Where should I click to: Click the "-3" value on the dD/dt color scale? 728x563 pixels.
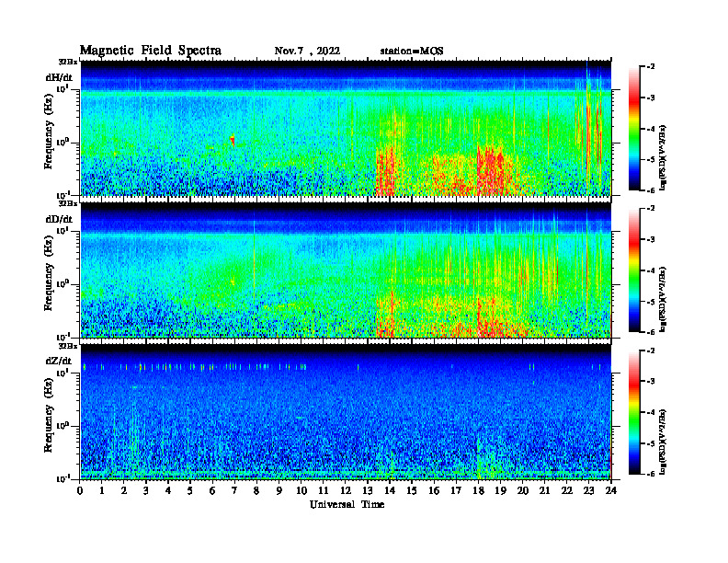651,239
